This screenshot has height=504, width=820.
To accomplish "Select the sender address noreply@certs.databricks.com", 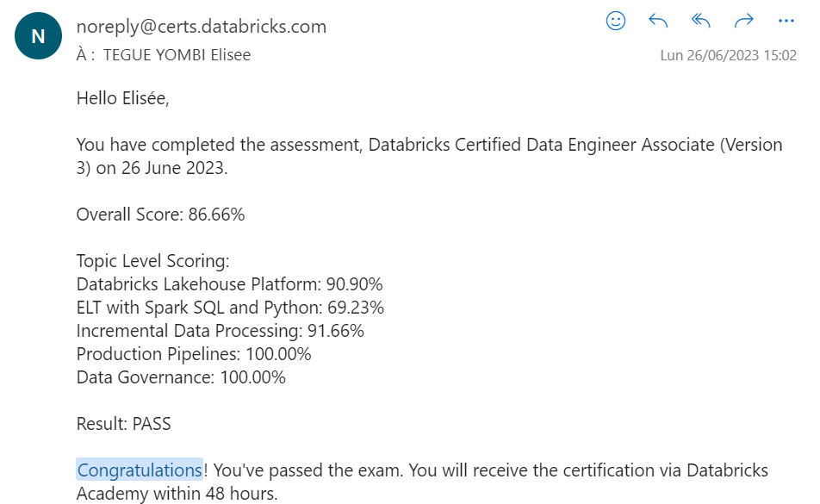I will point(202,26).
